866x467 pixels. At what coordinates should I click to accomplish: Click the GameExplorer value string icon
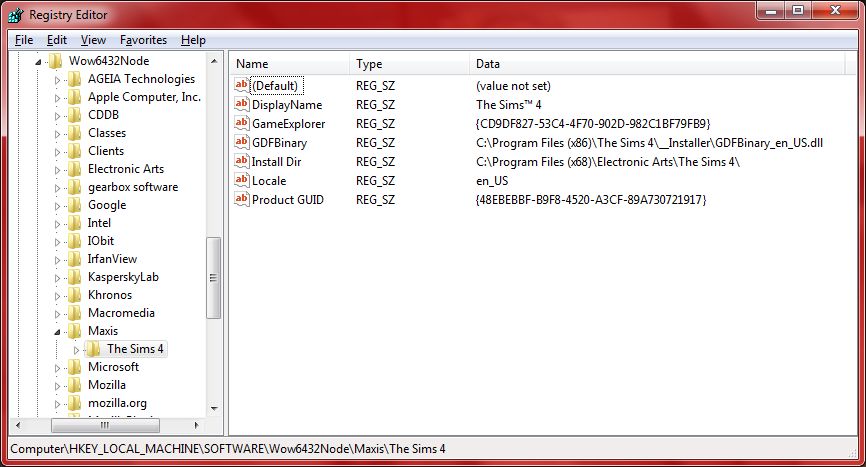tap(241, 123)
